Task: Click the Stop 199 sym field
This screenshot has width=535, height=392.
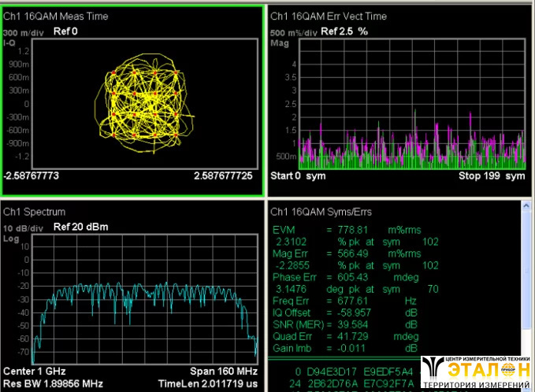Action: pos(492,176)
